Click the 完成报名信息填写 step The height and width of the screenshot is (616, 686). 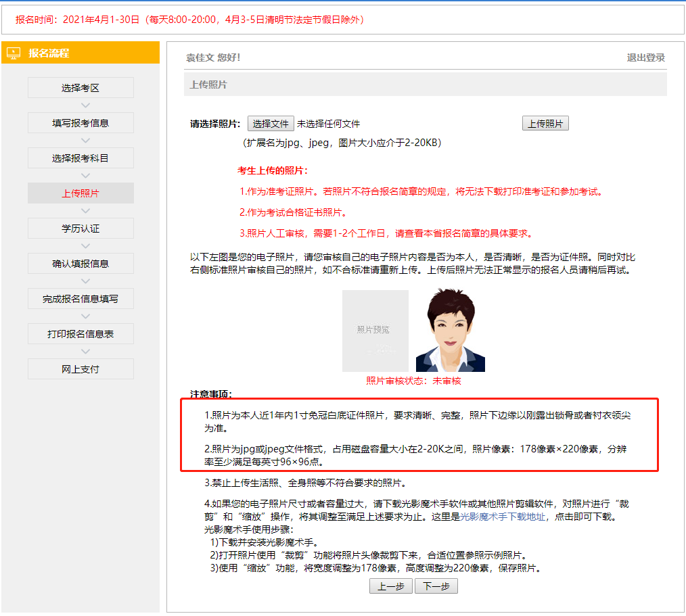(80, 298)
